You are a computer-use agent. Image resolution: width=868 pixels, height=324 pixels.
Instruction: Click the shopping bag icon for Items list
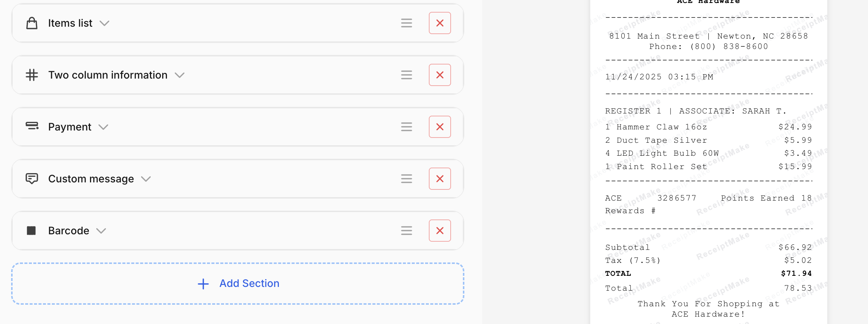tap(32, 23)
